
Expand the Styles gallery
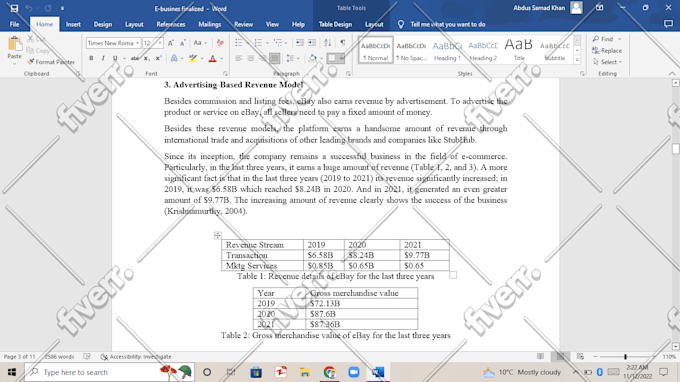[x=577, y=61]
